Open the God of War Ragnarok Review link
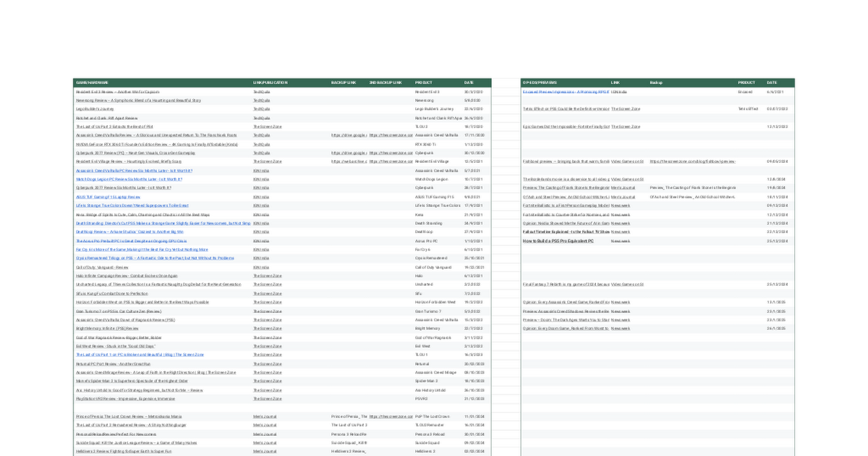The width and height of the screenshot is (868, 456). [119, 337]
